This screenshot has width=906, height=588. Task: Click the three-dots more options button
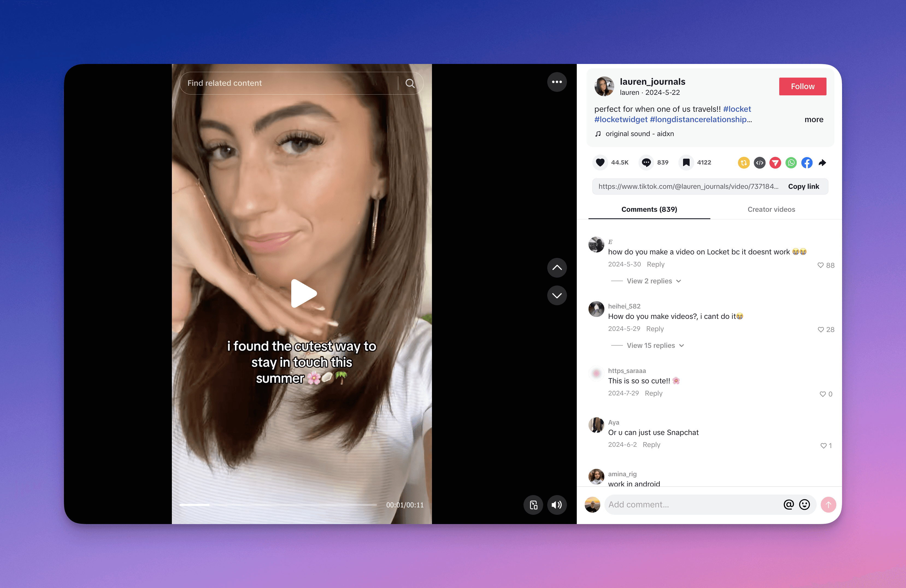coord(557,82)
